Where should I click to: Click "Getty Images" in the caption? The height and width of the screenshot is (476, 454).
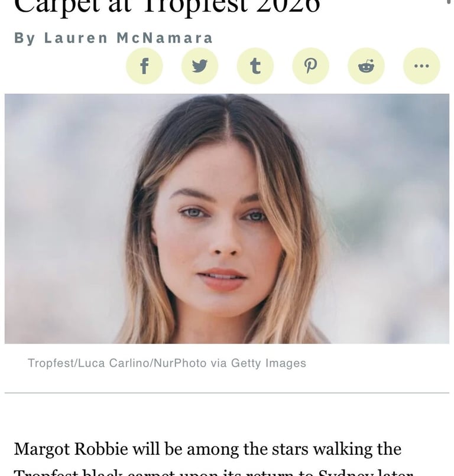tap(268, 363)
